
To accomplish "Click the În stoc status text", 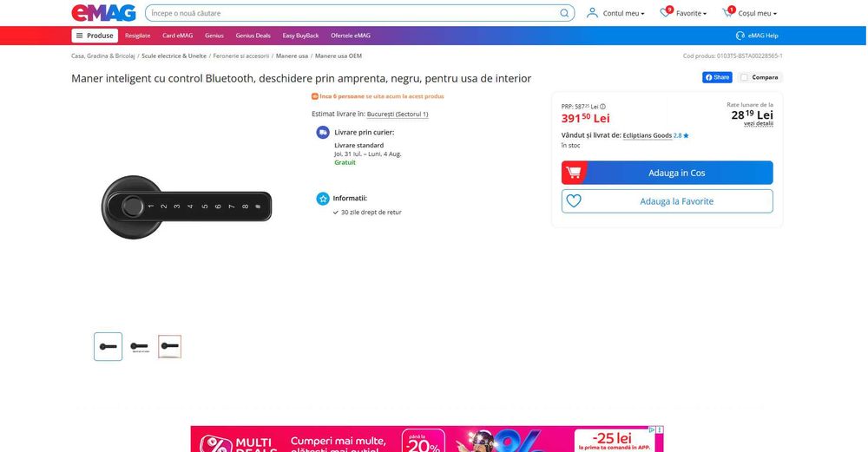I will coord(571,146).
